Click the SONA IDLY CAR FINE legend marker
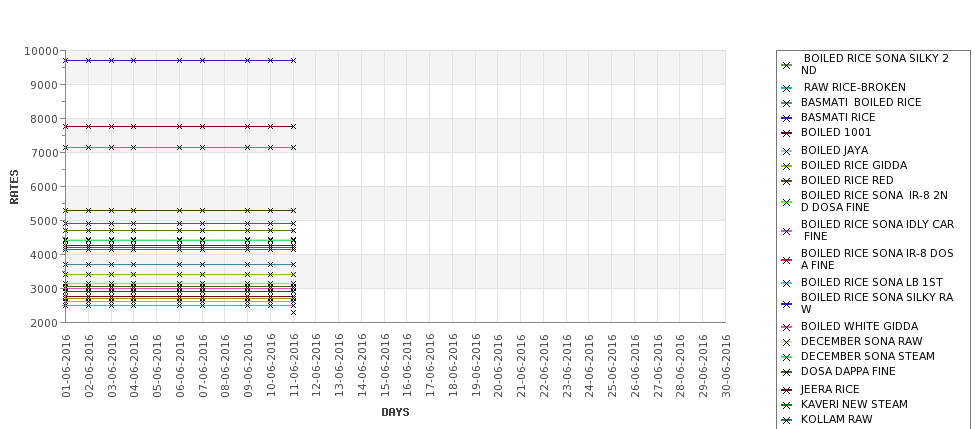 (787, 231)
